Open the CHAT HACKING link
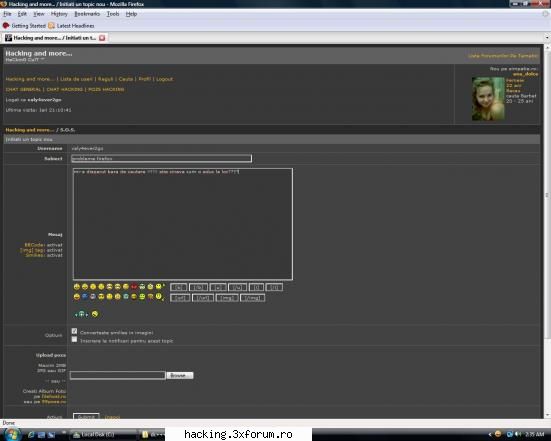This screenshot has height=441, width=551. tap(65, 90)
